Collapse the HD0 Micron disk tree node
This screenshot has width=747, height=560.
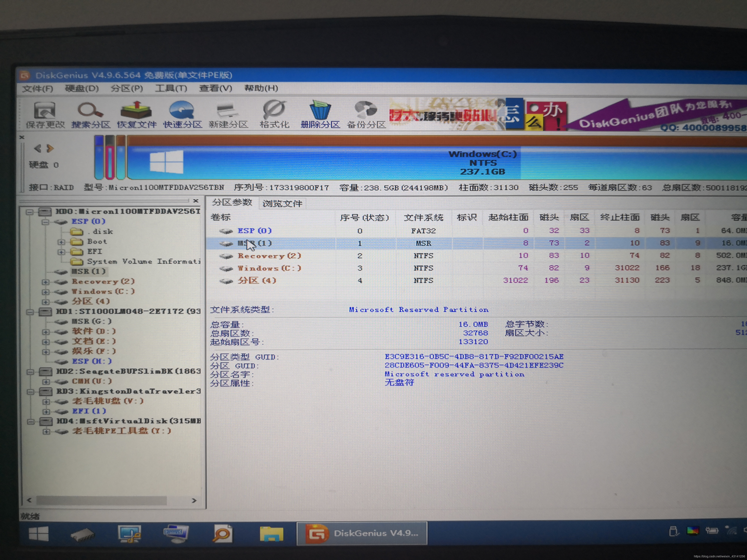(x=30, y=212)
